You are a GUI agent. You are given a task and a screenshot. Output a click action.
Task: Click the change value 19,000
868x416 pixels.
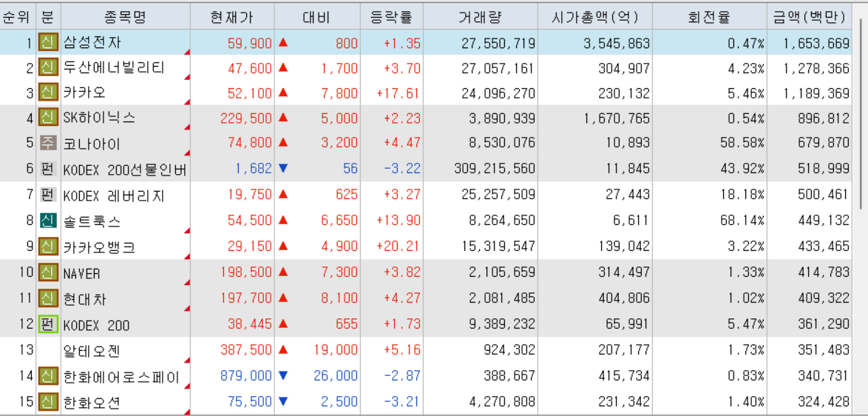point(336,350)
